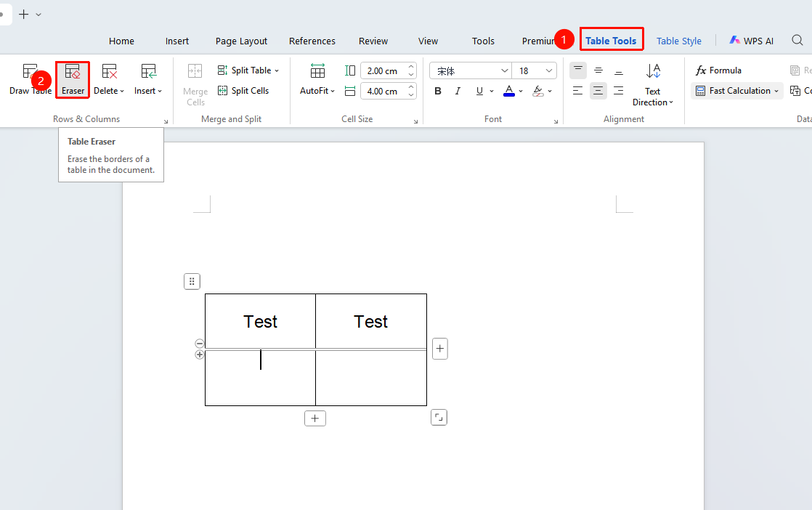Open the Delete dropdown in Rows & Columns
The height and width of the screenshot is (510, 812).
tap(109, 80)
